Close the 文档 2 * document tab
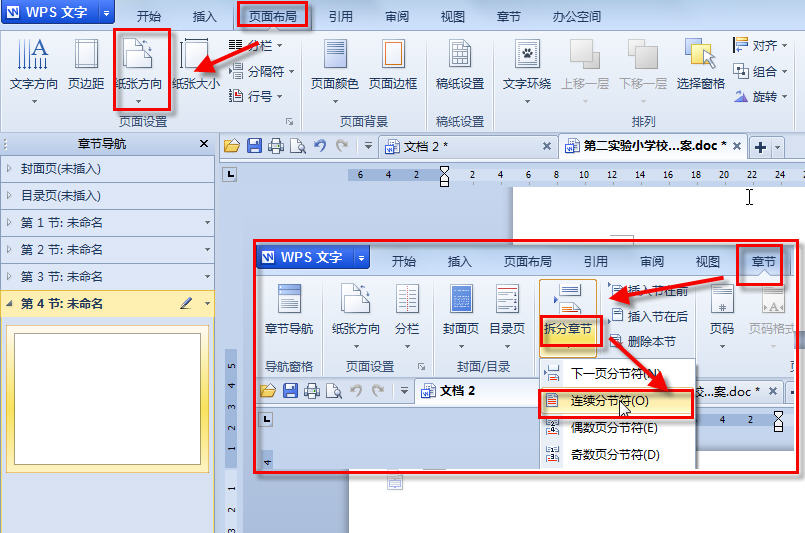805x533 pixels. pos(547,146)
